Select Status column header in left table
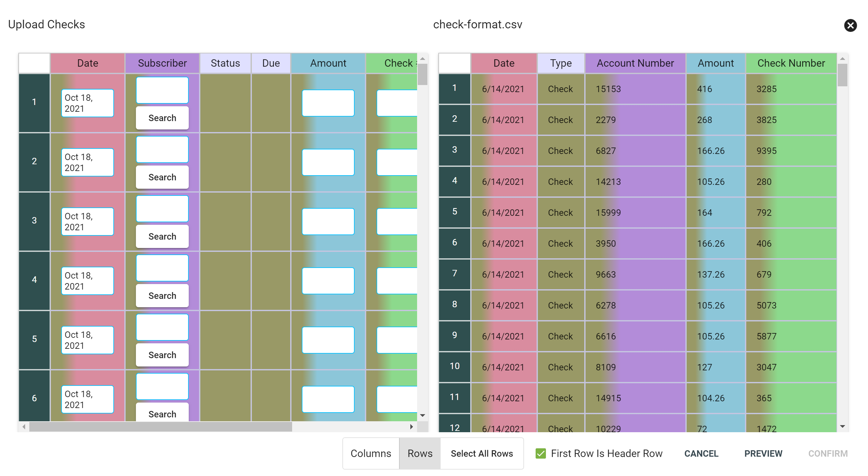 pyautogui.click(x=225, y=63)
